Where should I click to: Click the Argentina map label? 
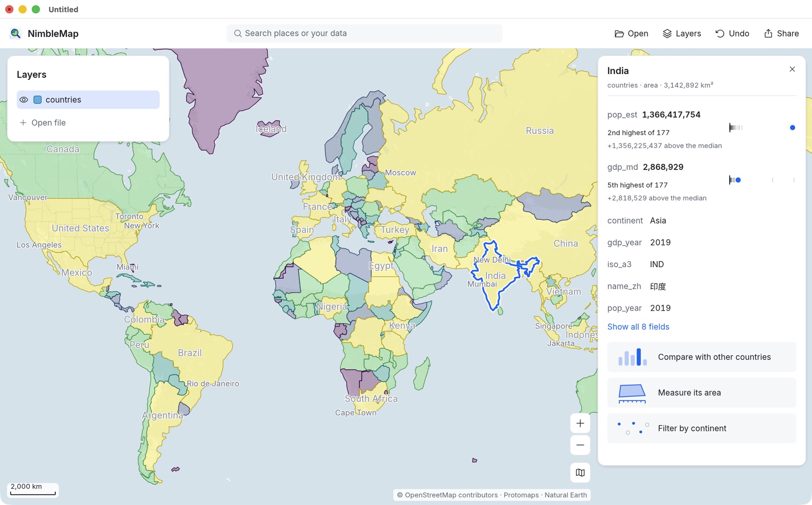coord(162,415)
